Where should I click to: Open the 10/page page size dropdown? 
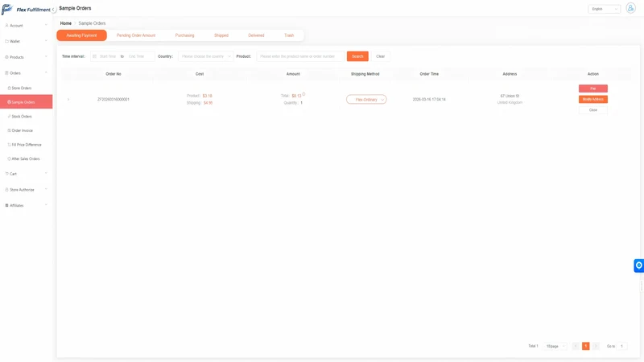tap(555, 346)
